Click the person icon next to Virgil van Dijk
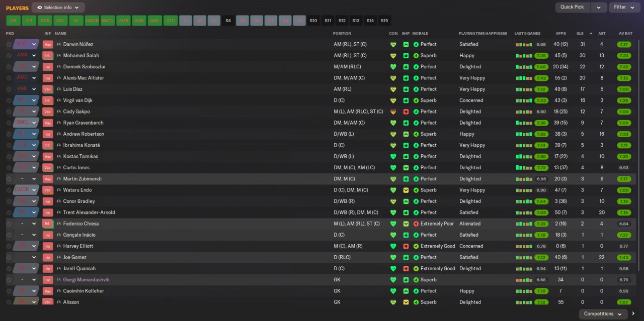This screenshot has width=644, height=321. [x=58, y=100]
